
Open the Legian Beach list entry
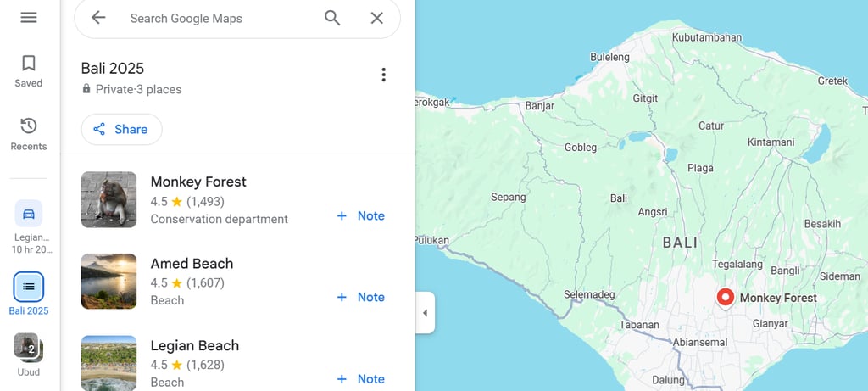click(x=195, y=346)
